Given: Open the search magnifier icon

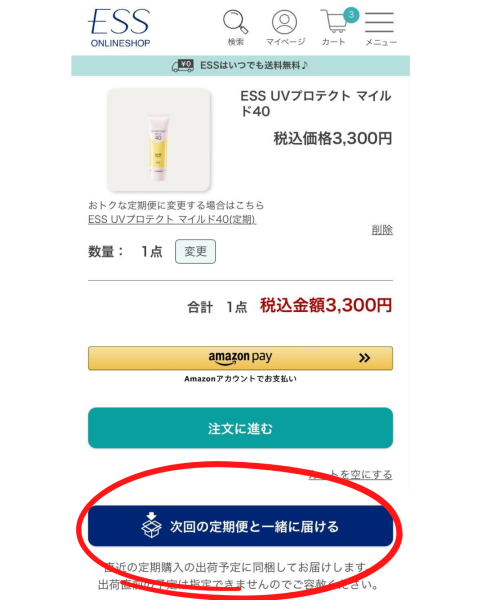Looking at the screenshot, I should pyautogui.click(x=235, y=21).
